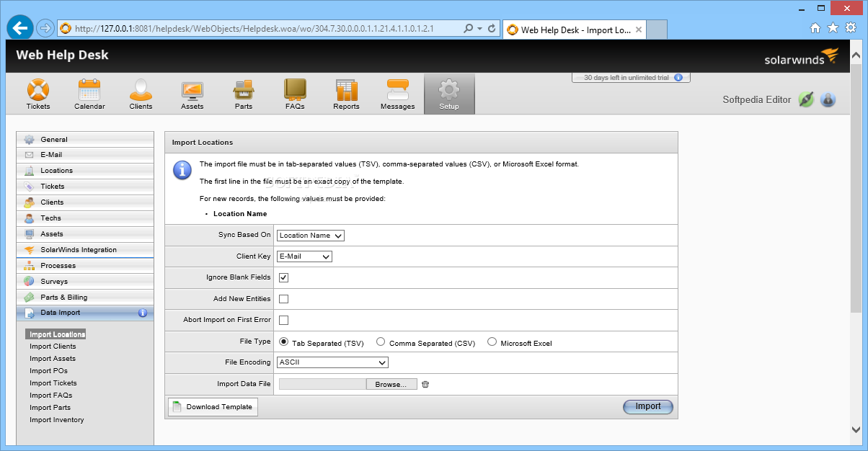This screenshot has height=451, width=868.
Task: Click the browser back arrow
Action: (20, 28)
